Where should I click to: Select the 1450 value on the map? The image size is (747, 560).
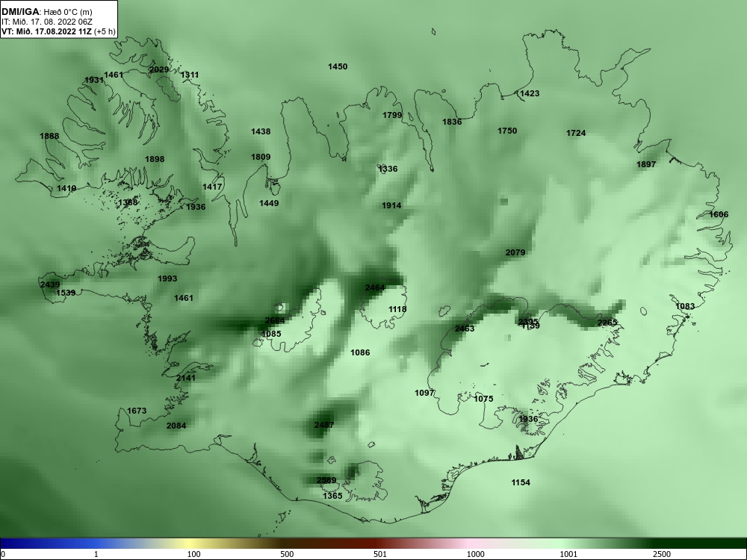338,66
